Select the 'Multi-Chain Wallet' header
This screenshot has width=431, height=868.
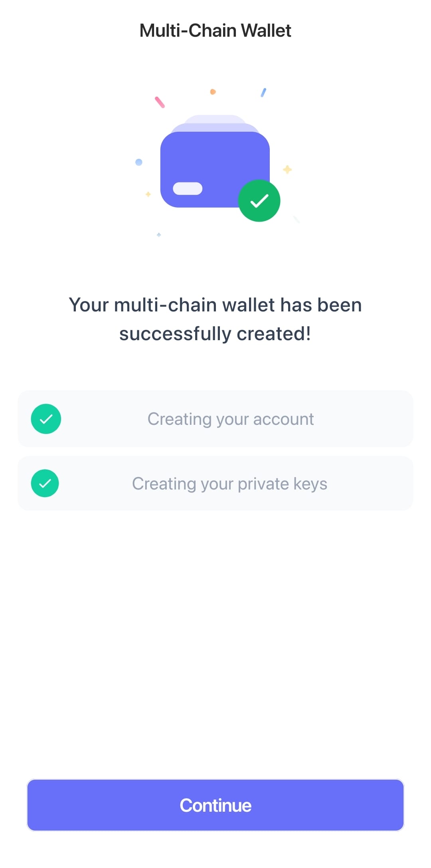pos(215,30)
